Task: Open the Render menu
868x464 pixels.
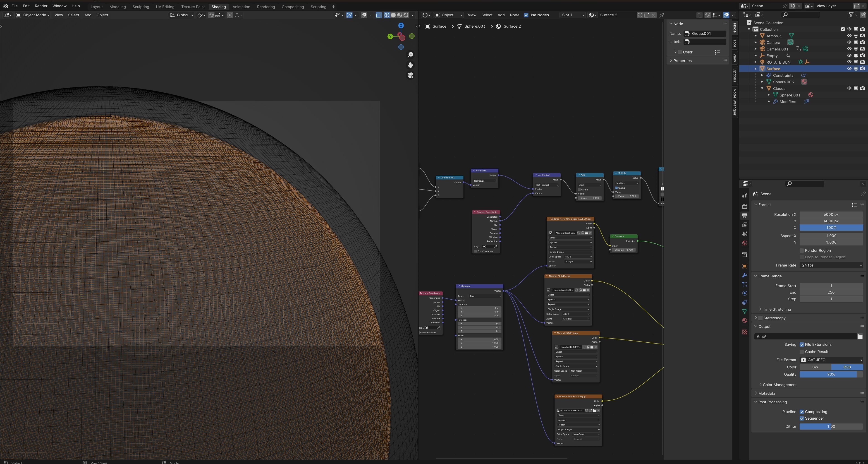Action: (x=41, y=6)
